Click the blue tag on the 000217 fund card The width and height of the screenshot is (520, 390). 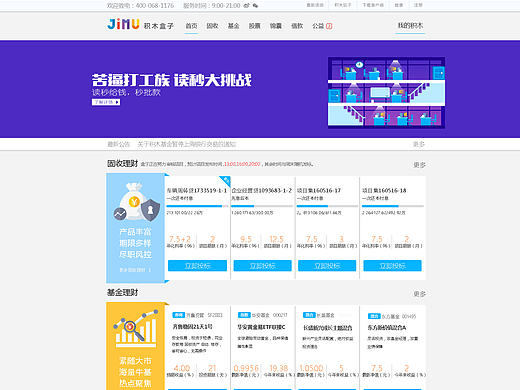(x=244, y=315)
